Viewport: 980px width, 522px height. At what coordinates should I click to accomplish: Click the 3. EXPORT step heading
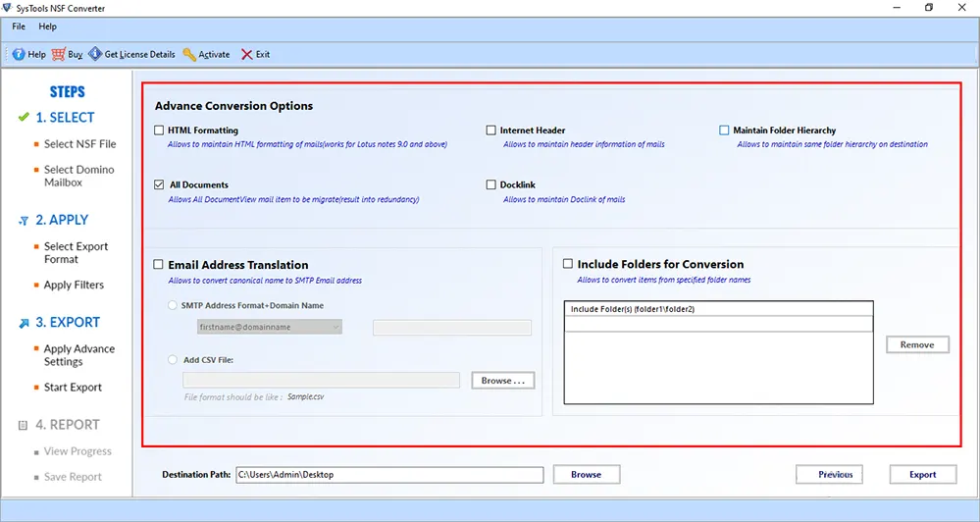68,323
